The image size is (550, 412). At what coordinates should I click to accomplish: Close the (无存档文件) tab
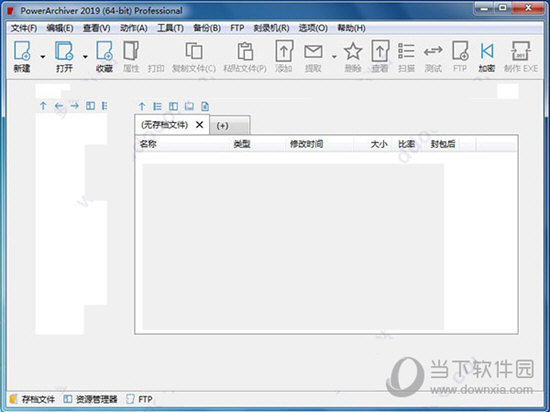200,124
